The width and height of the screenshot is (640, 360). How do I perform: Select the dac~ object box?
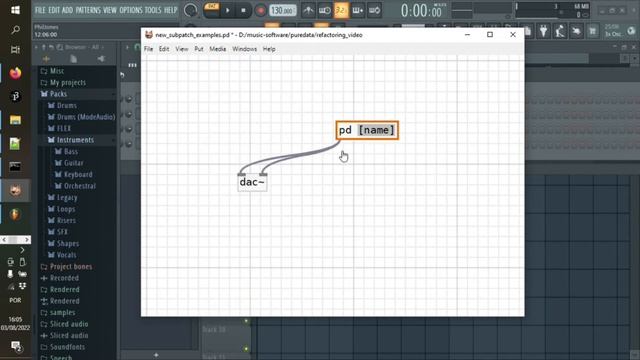(x=252, y=182)
